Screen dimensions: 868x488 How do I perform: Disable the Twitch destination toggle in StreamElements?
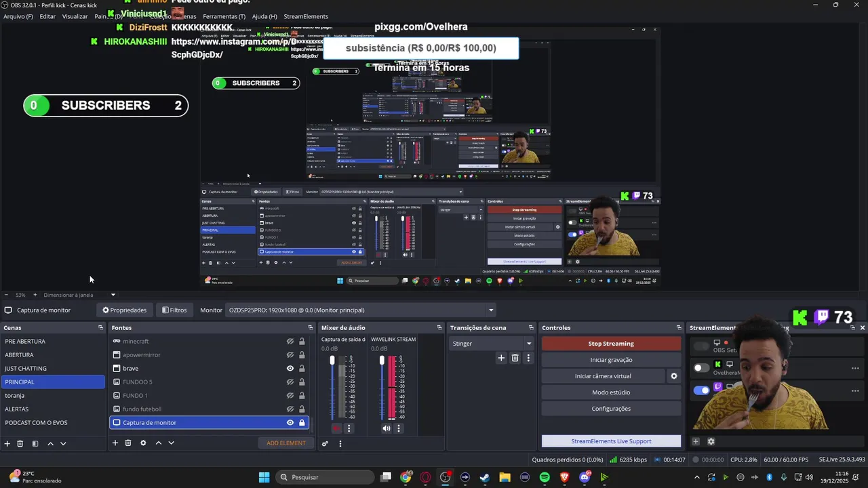[x=701, y=390]
